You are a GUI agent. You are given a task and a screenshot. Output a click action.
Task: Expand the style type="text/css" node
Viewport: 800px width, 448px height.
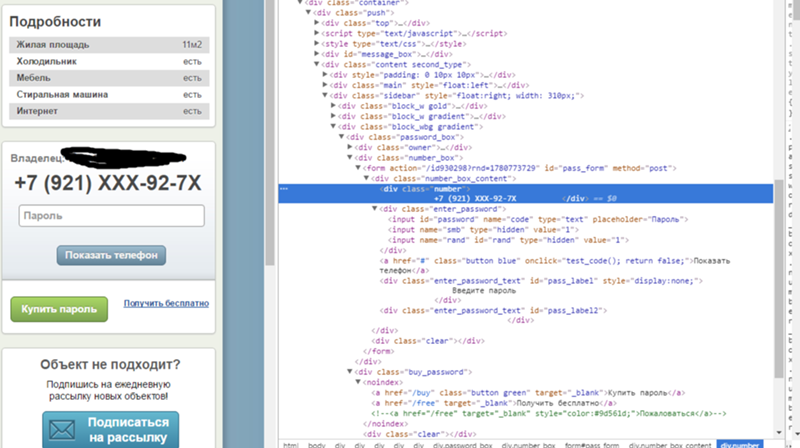point(316,43)
